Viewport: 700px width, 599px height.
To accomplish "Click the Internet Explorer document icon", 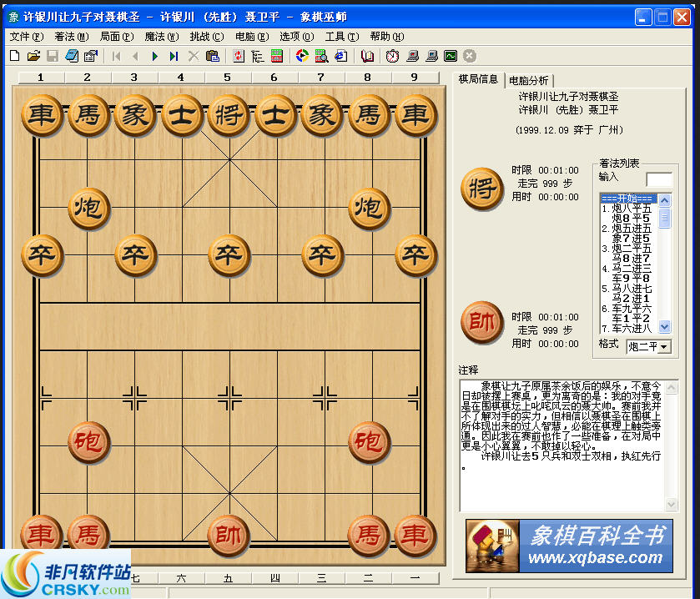I will [x=341, y=56].
